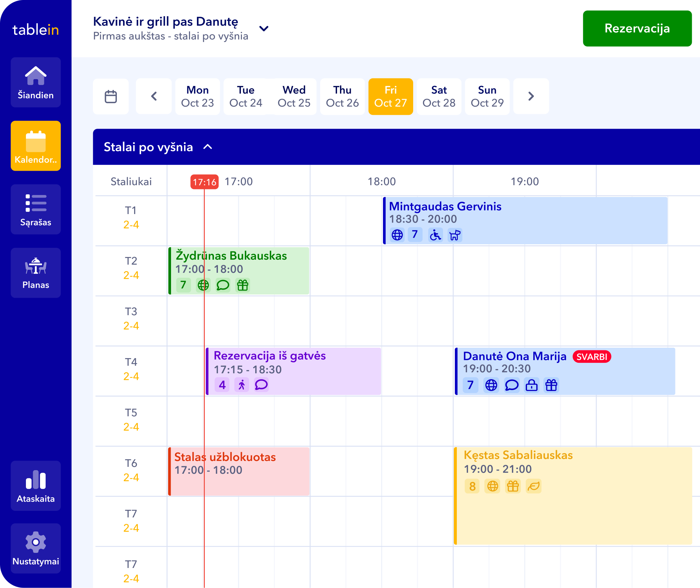
Task: Click guest count 8 in Kęstas reservation
Action: click(472, 486)
